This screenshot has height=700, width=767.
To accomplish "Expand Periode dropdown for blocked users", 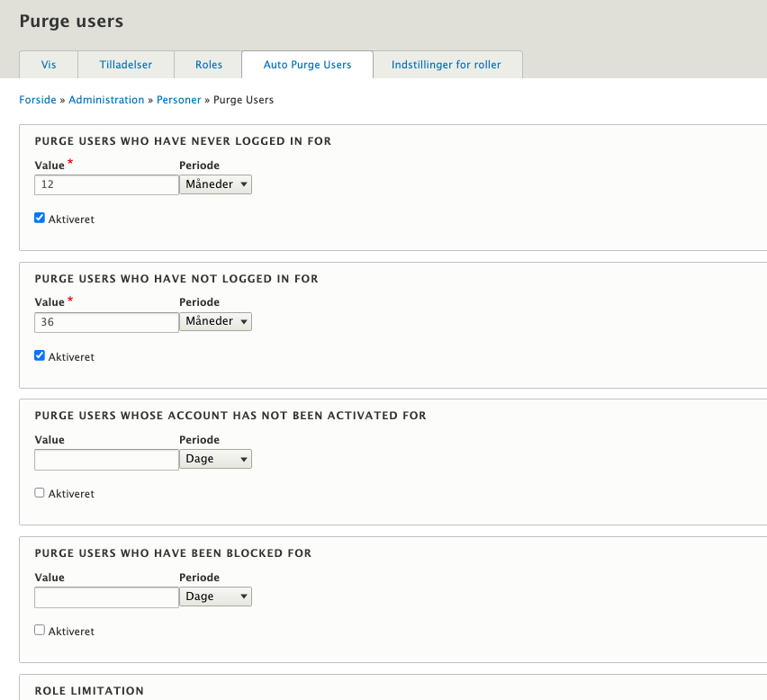I will (x=215, y=597).
